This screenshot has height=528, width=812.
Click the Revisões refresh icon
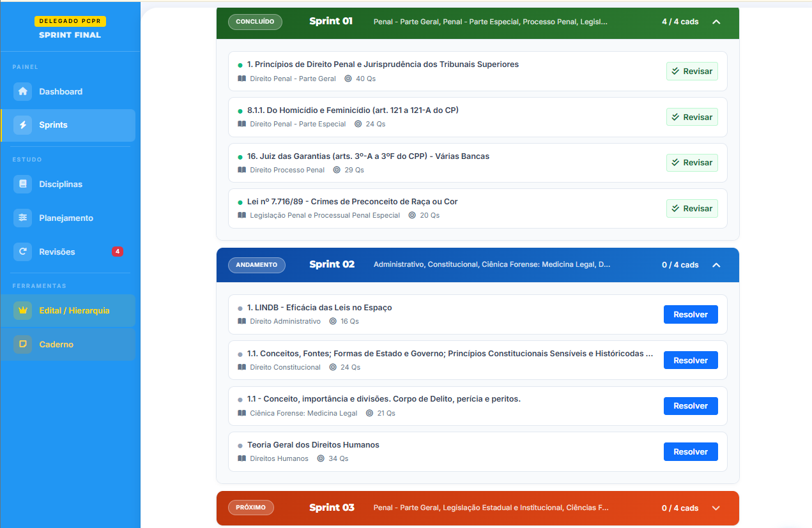[23, 252]
